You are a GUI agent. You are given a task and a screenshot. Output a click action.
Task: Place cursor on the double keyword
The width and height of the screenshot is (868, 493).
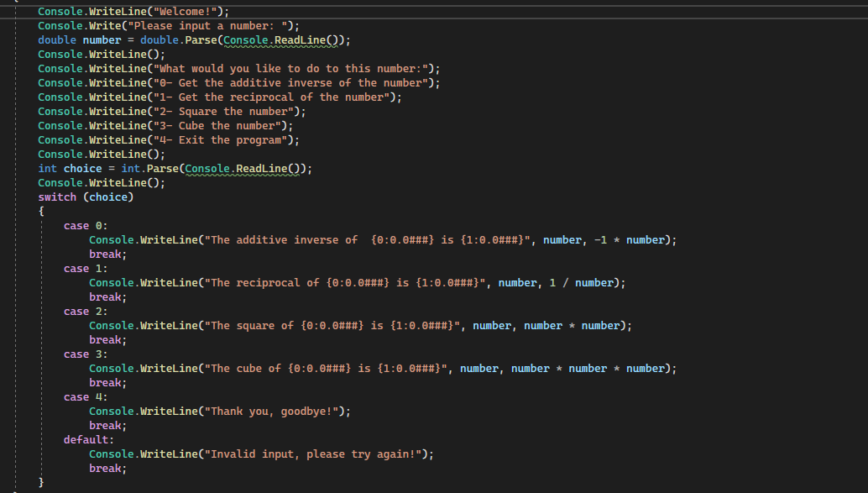pos(56,39)
